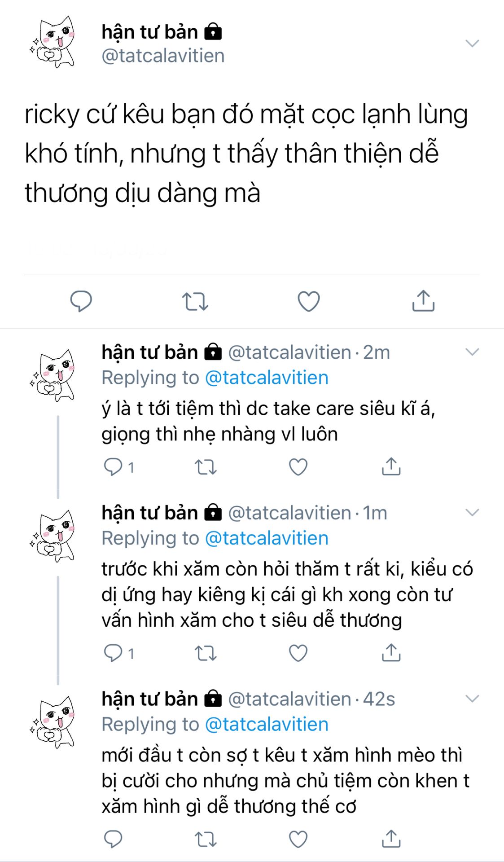Tap the @tatcalavitien handle under header name
504x862 pixels.
[x=163, y=56]
